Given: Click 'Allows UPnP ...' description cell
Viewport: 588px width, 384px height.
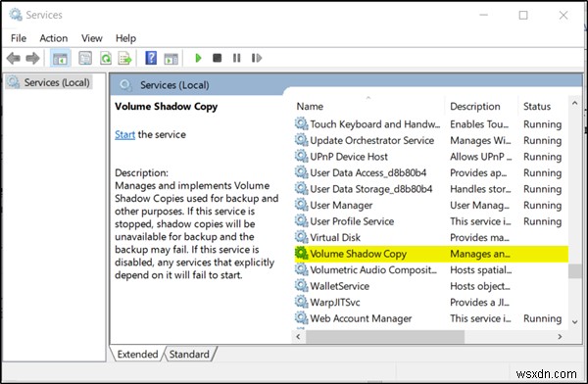Looking at the screenshot, I should pos(481,157).
